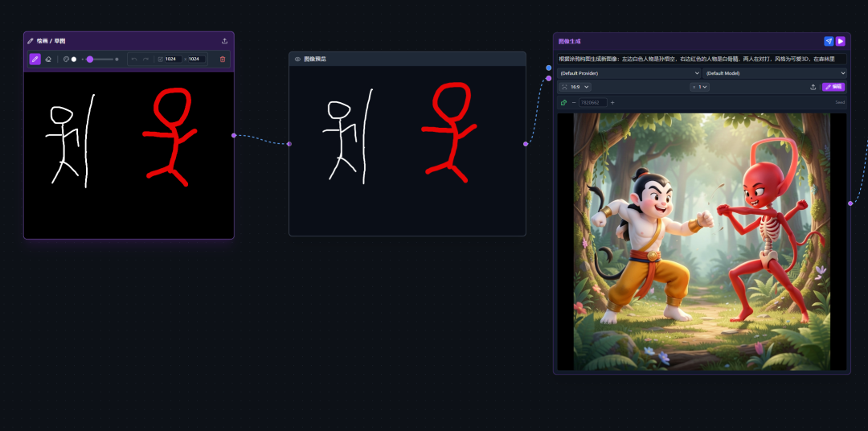This screenshot has width=868, height=431.
Task: Click the sketch drawing canvas
Action: (129, 155)
